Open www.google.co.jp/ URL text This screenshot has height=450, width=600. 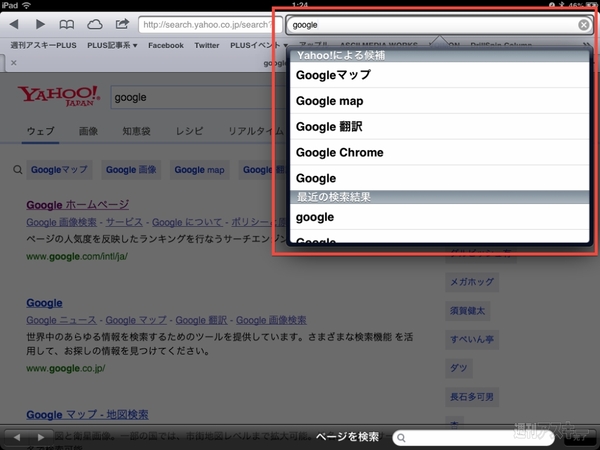(65, 368)
